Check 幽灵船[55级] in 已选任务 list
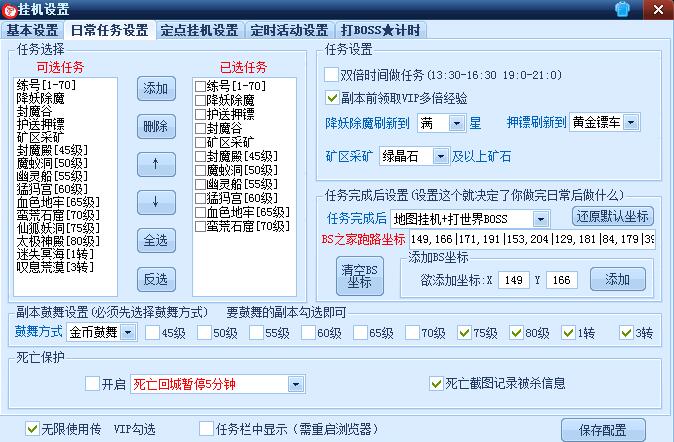 (200, 184)
